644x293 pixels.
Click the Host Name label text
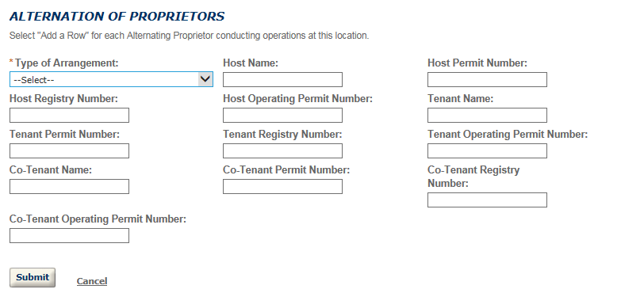click(x=251, y=63)
